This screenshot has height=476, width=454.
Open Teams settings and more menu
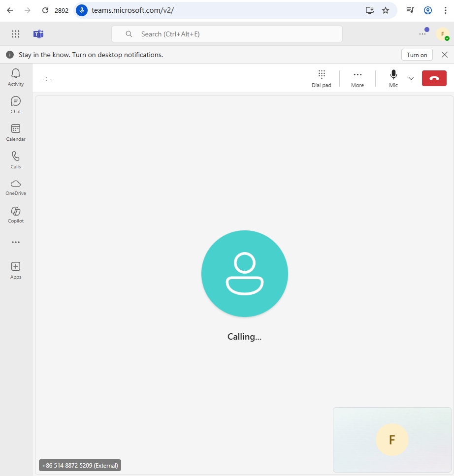422,34
